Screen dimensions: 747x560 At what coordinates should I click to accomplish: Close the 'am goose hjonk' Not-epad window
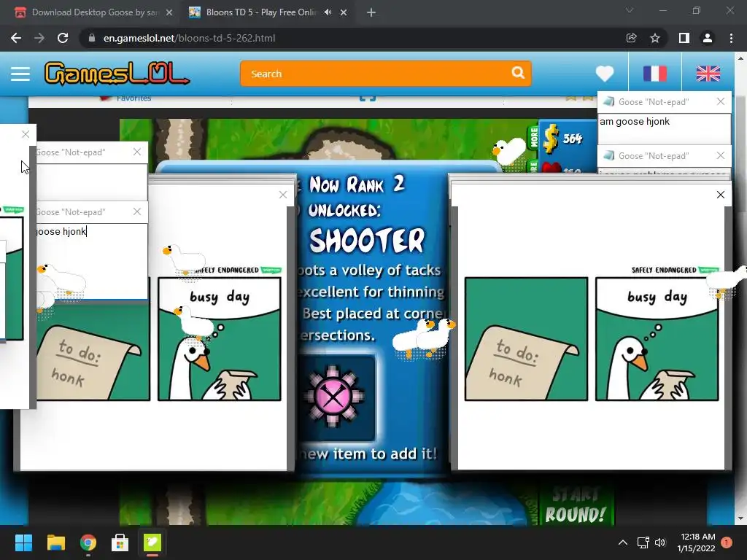pyautogui.click(x=720, y=101)
